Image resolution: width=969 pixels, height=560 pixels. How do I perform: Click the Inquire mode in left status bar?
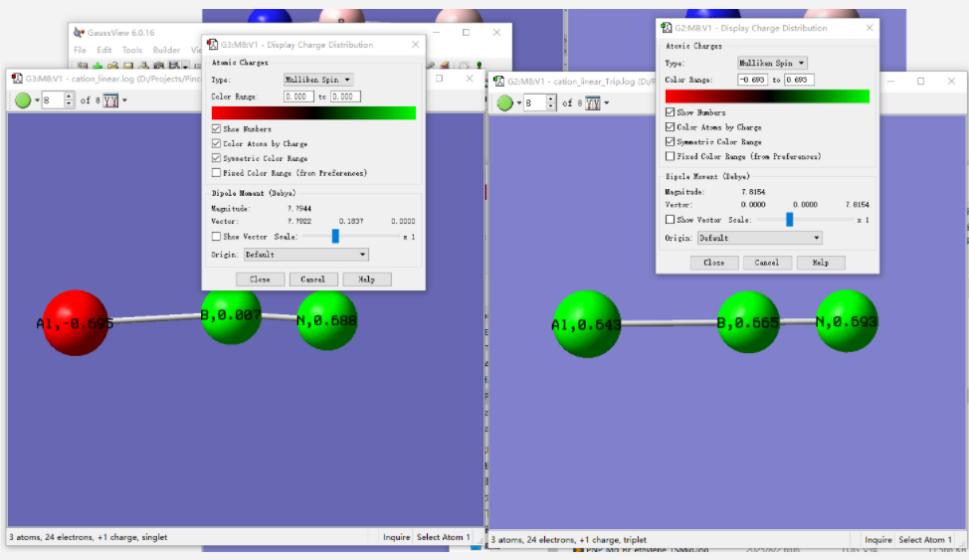click(397, 537)
